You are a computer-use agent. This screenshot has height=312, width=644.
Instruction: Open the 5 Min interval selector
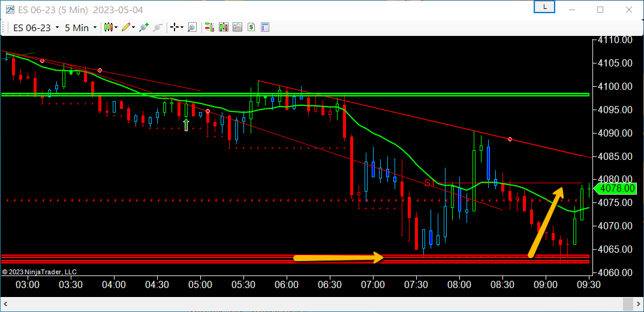click(x=81, y=28)
